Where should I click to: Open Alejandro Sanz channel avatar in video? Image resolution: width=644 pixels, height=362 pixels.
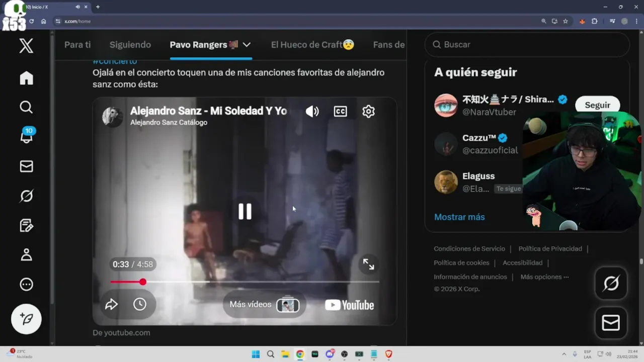[x=112, y=116]
